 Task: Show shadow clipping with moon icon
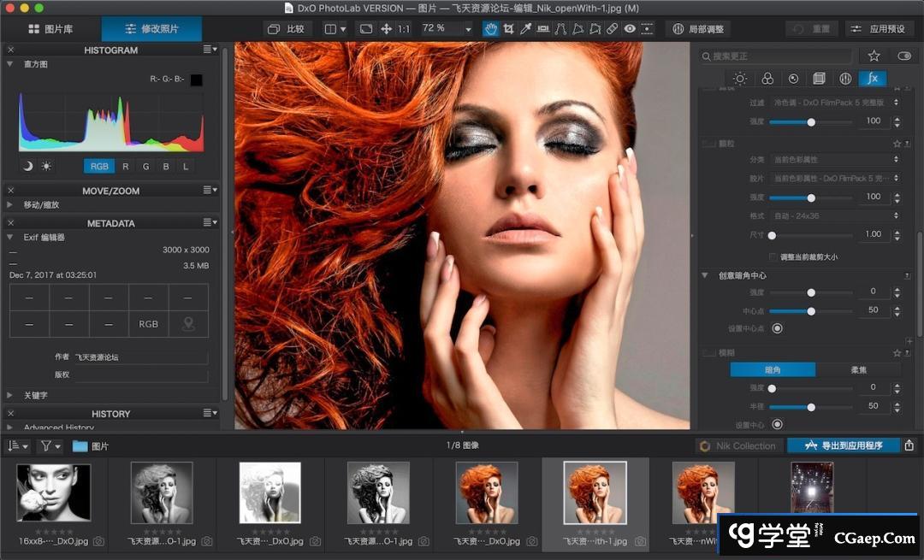tap(28, 166)
